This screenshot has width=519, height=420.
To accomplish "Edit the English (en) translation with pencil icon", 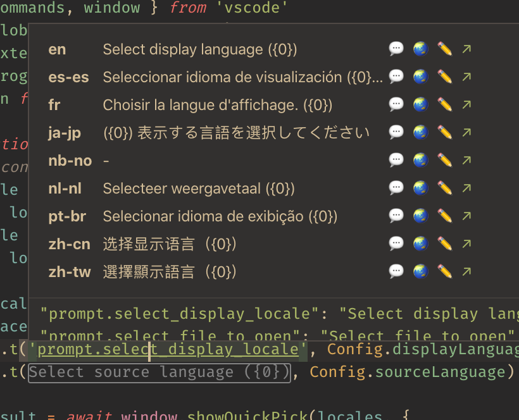I will (444, 49).
